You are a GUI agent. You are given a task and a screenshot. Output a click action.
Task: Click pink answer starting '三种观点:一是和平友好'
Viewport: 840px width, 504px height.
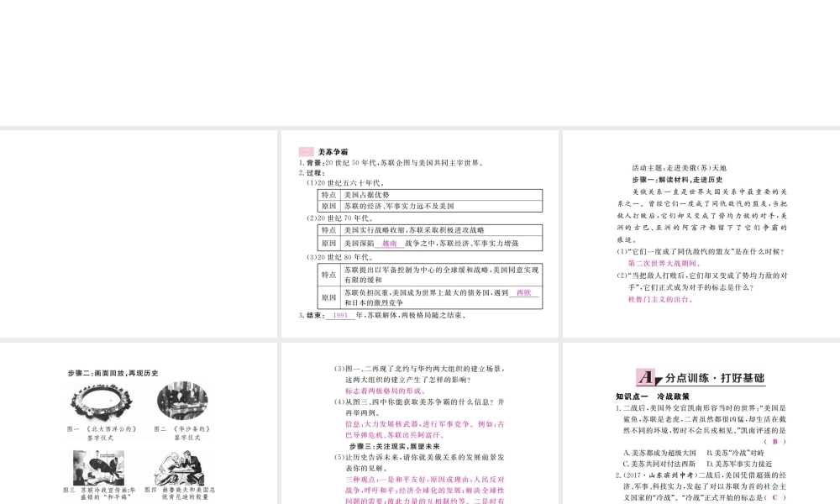click(424, 490)
